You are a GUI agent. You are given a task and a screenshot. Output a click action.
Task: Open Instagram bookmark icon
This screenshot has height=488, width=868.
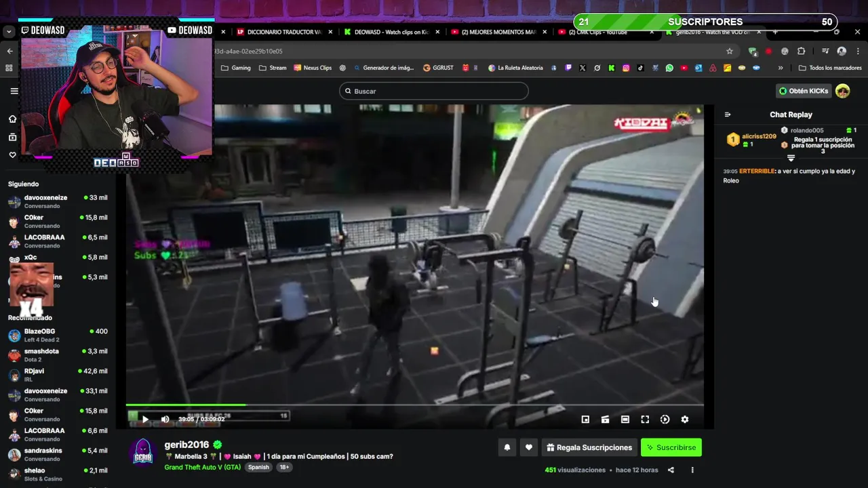point(626,68)
